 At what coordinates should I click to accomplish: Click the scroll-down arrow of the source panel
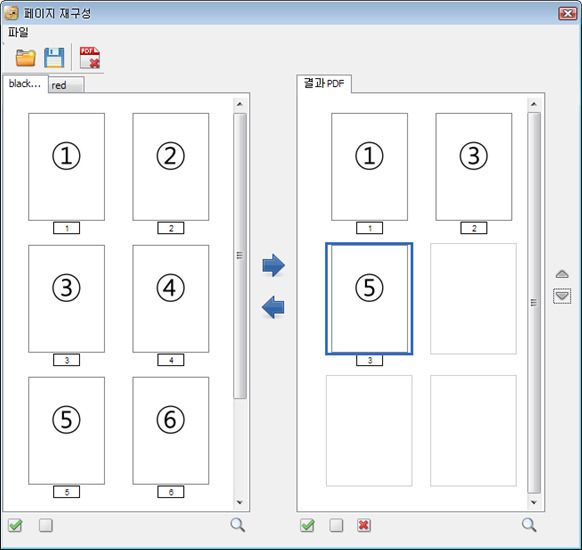[x=240, y=502]
